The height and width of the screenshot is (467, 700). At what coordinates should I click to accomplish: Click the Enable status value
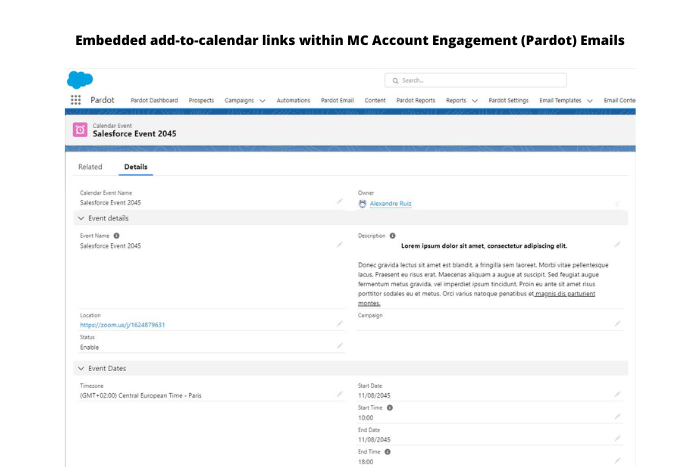coord(89,347)
